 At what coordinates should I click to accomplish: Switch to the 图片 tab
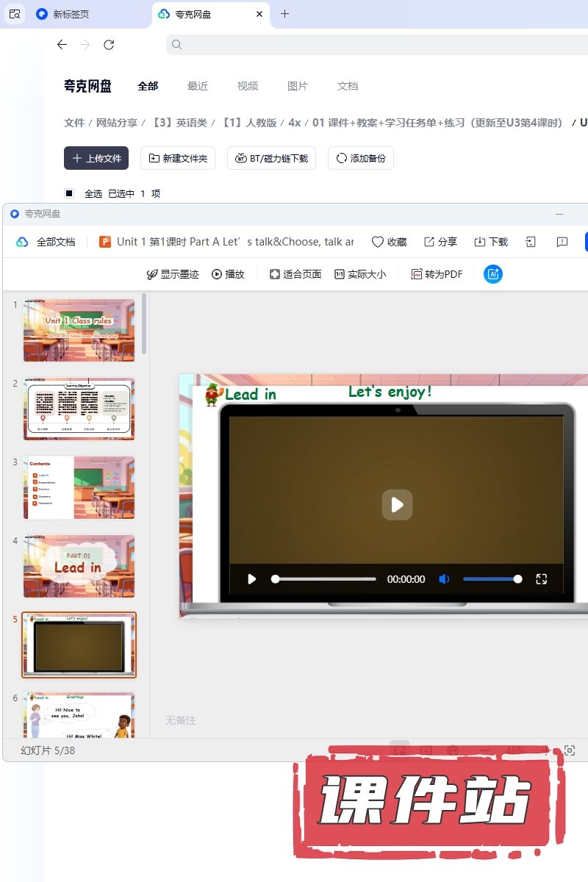[298, 86]
